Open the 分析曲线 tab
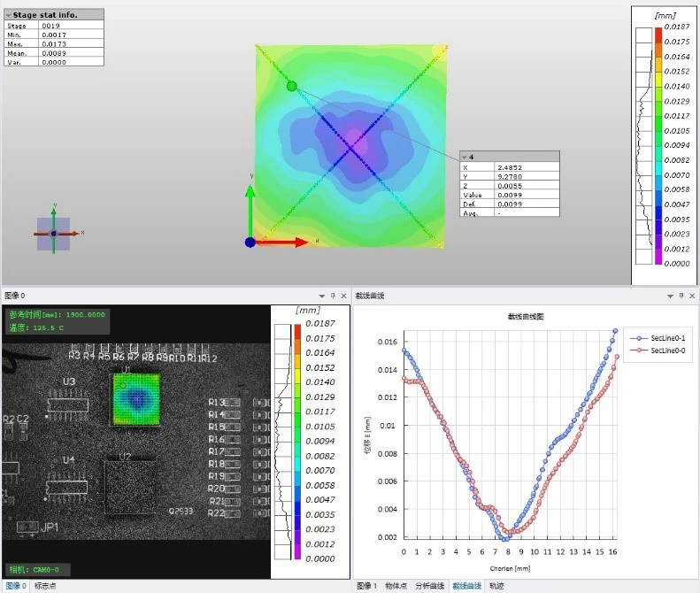Image resolution: width=700 pixels, height=593 pixels. pyautogui.click(x=429, y=586)
